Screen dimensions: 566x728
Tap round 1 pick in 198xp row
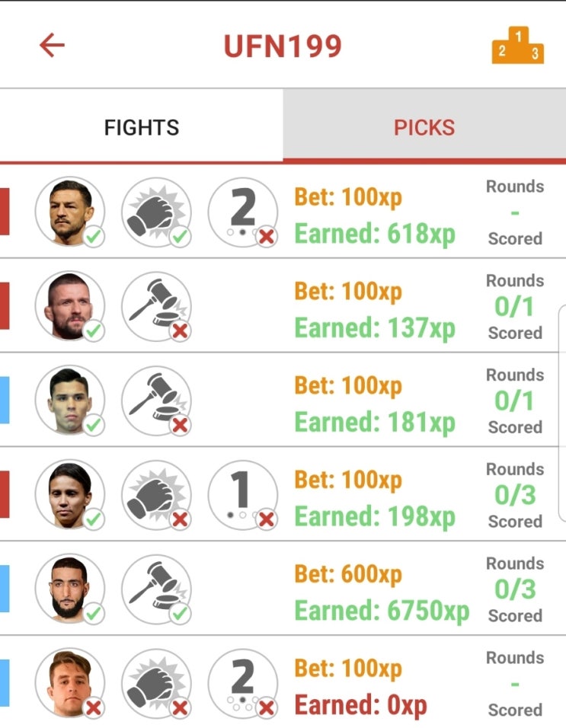click(x=243, y=494)
